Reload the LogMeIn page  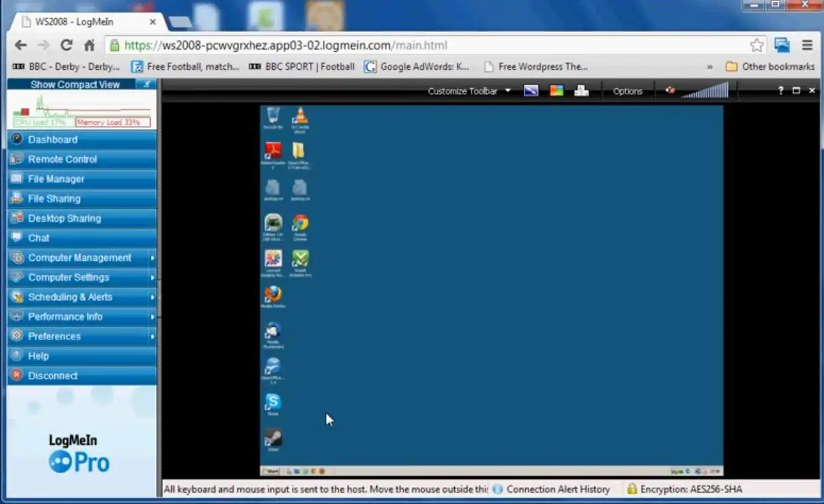[x=66, y=45]
